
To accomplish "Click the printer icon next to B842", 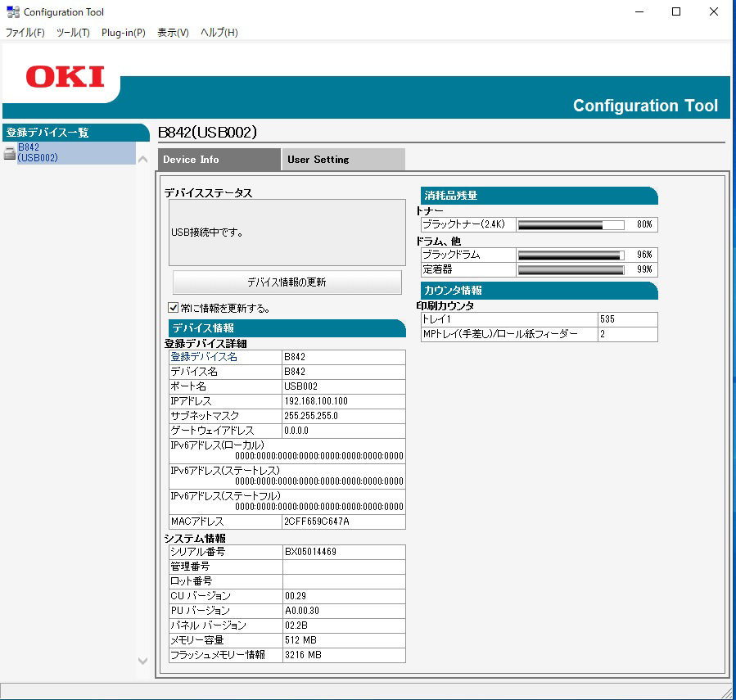I will tap(11, 151).
